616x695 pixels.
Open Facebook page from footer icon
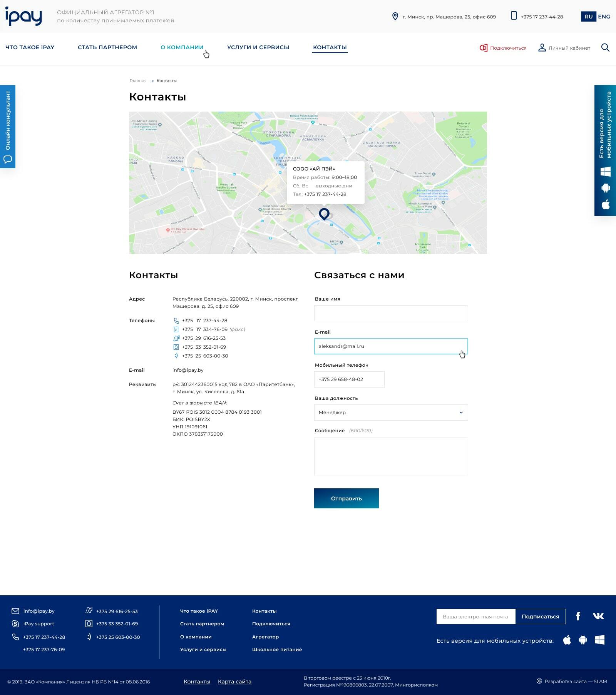point(578,616)
